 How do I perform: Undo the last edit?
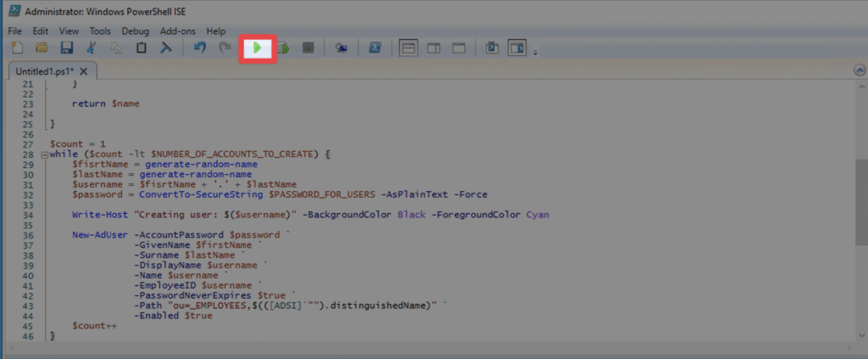[x=200, y=49]
